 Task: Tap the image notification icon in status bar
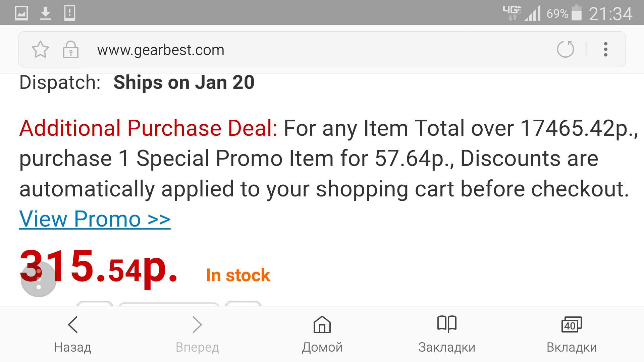[21, 13]
